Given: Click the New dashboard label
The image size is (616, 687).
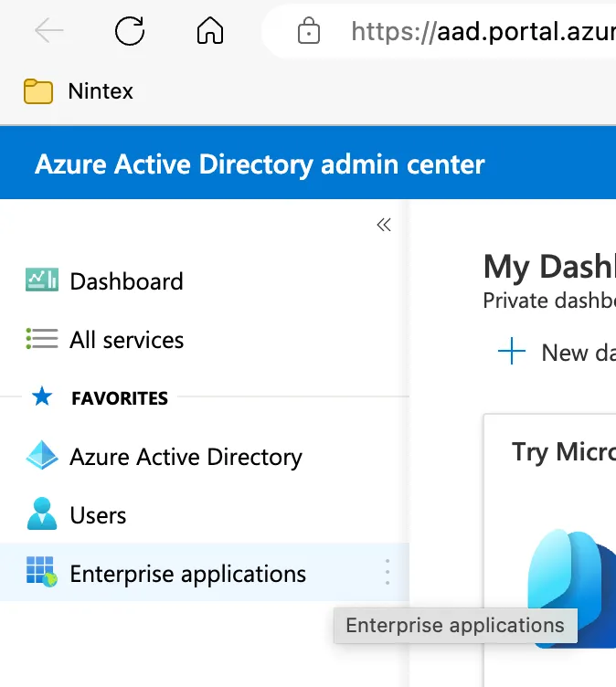Looking at the screenshot, I should pos(579,353).
